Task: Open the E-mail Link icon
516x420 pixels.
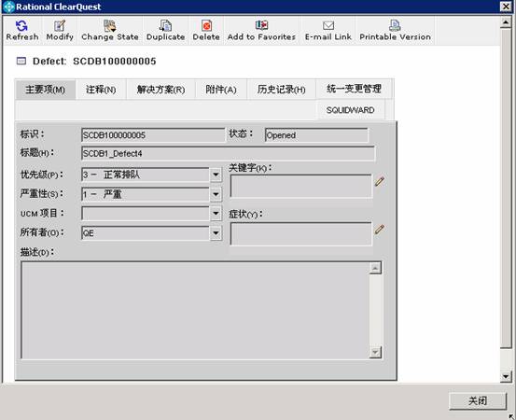Action: click(x=328, y=25)
